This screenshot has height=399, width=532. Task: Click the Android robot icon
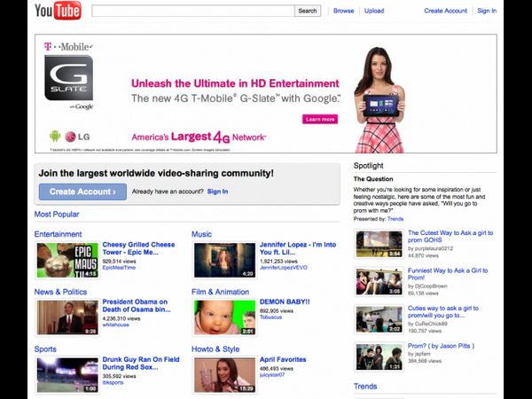55,136
